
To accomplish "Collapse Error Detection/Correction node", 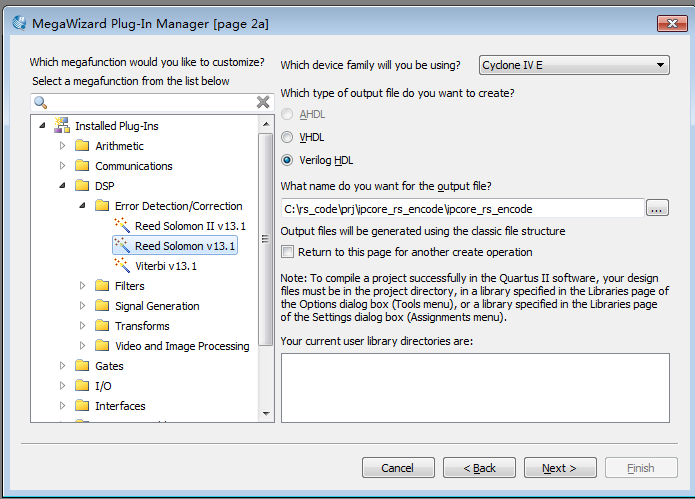I will (x=82, y=206).
